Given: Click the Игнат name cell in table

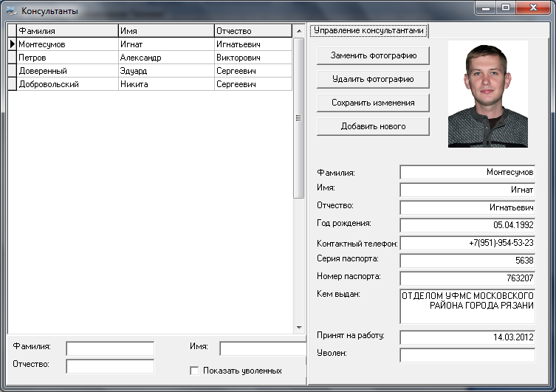Looking at the screenshot, I should pos(166,44).
